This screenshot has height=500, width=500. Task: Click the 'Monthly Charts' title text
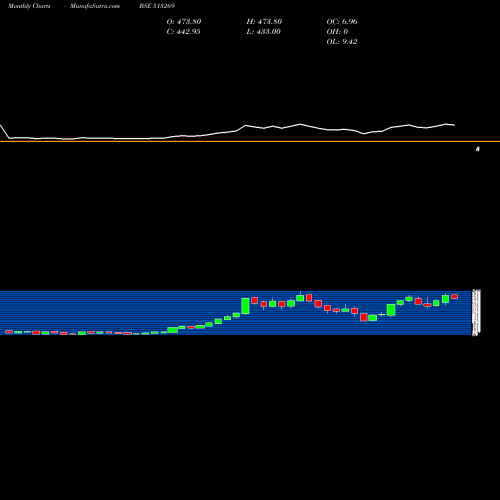(x=29, y=6)
